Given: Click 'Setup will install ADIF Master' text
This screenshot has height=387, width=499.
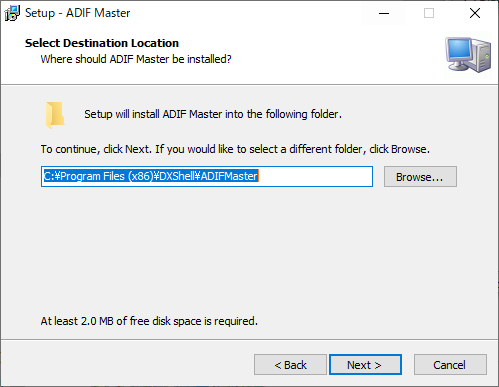Looking at the screenshot, I should [213, 114].
